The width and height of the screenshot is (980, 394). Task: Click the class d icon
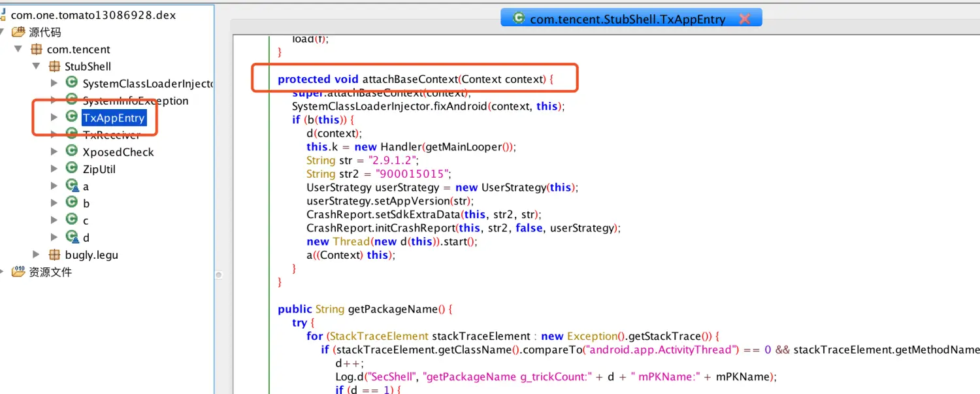[72, 237]
